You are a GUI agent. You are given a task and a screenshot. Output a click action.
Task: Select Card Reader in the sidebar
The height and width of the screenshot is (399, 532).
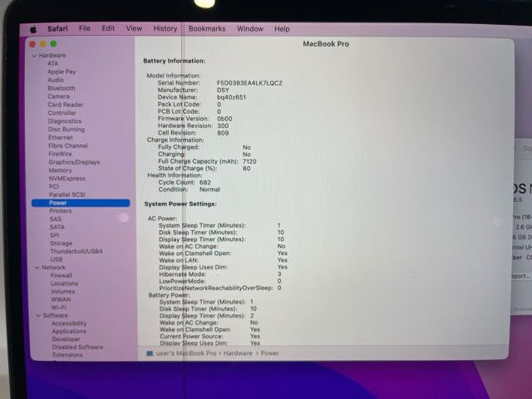(x=66, y=105)
